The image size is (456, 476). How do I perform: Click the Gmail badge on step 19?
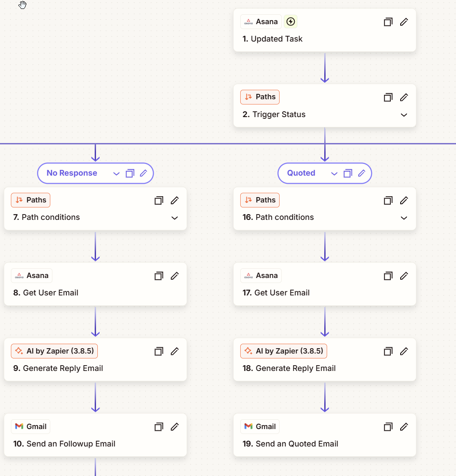[260, 426]
